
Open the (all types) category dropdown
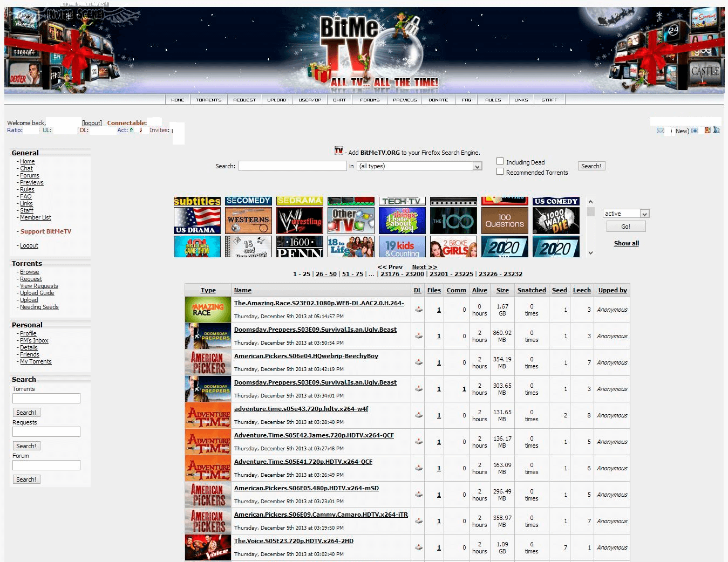[419, 166]
